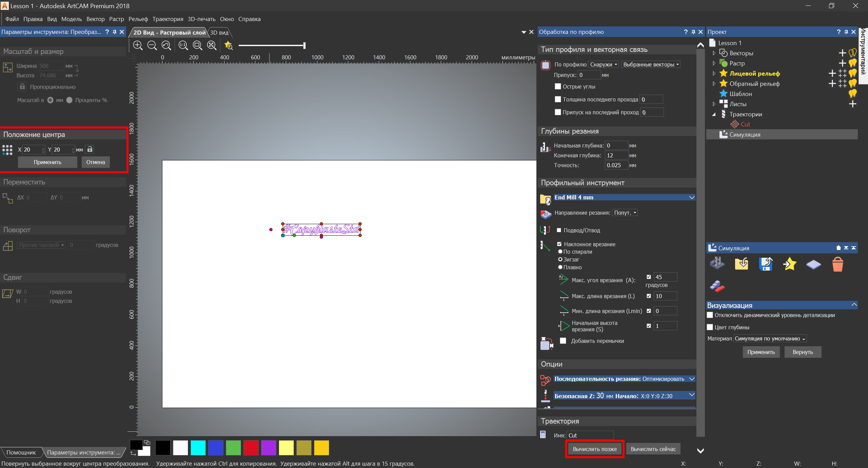Viewport: 868px width, 468px height.
Task: Click the orange delete simulation bucket icon
Action: tap(837, 264)
